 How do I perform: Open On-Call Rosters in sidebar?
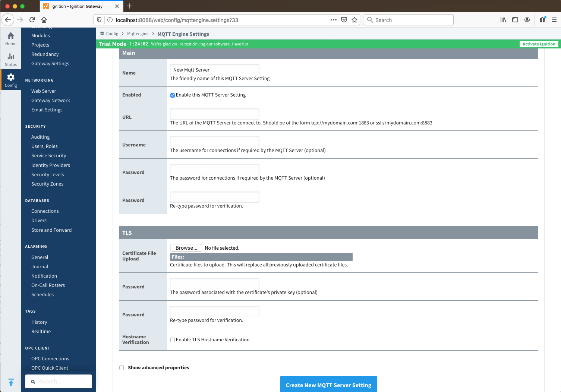pyautogui.click(x=48, y=285)
